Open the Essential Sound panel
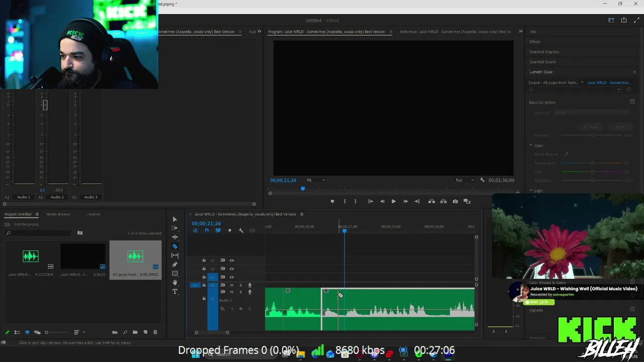Viewport: 644px width, 362px height. pos(542,62)
